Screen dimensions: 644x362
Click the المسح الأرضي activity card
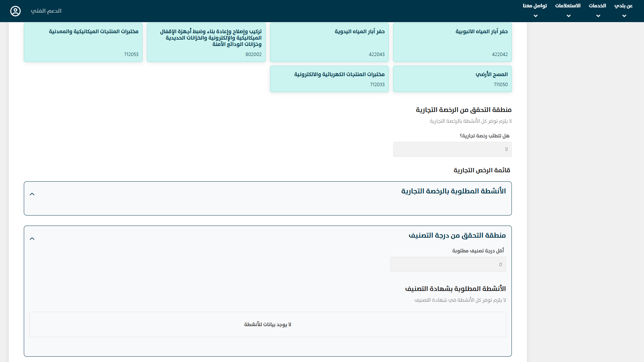452,79
